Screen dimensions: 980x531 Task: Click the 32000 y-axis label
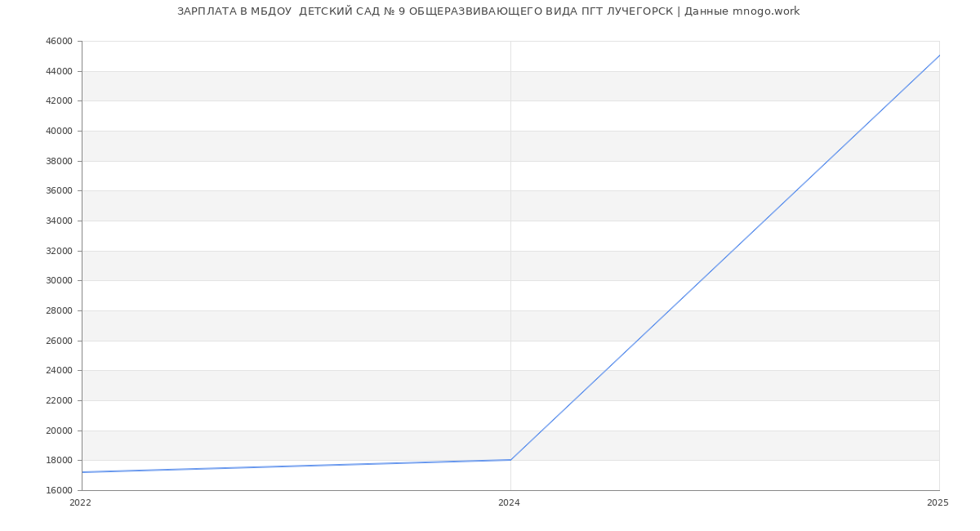(59, 251)
